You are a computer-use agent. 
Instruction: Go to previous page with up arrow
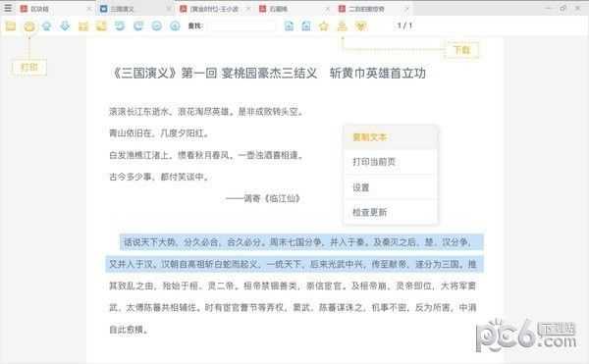(46, 26)
